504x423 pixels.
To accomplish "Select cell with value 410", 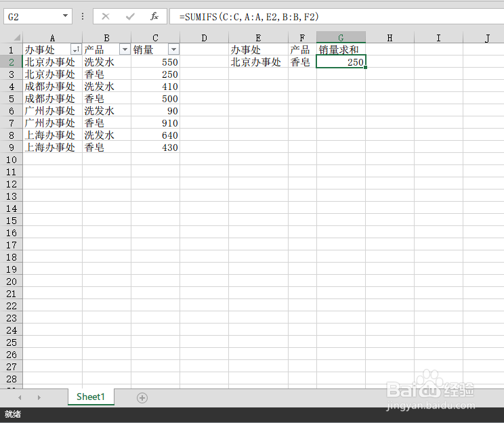I will pyautogui.click(x=155, y=86).
